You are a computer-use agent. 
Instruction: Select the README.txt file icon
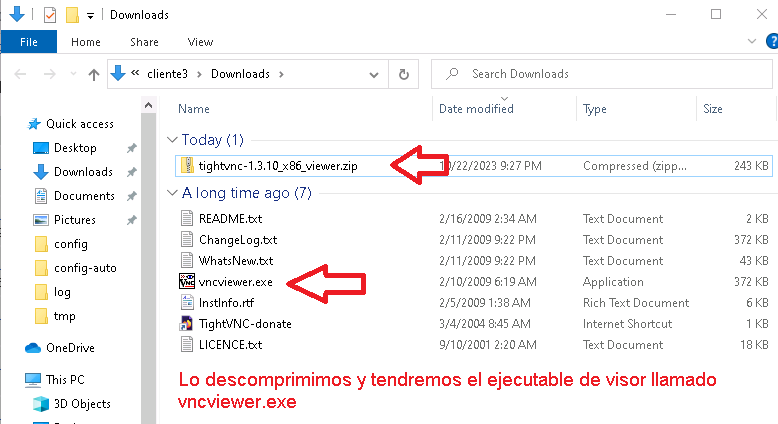[187, 219]
